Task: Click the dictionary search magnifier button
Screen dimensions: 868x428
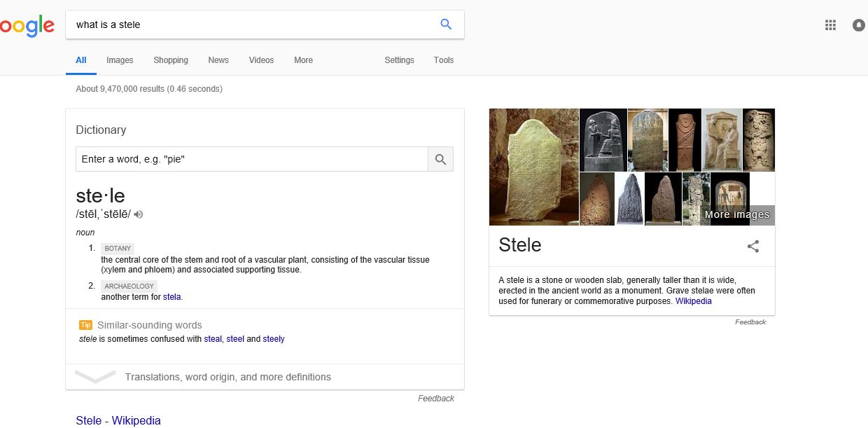Action: tap(440, 160)
